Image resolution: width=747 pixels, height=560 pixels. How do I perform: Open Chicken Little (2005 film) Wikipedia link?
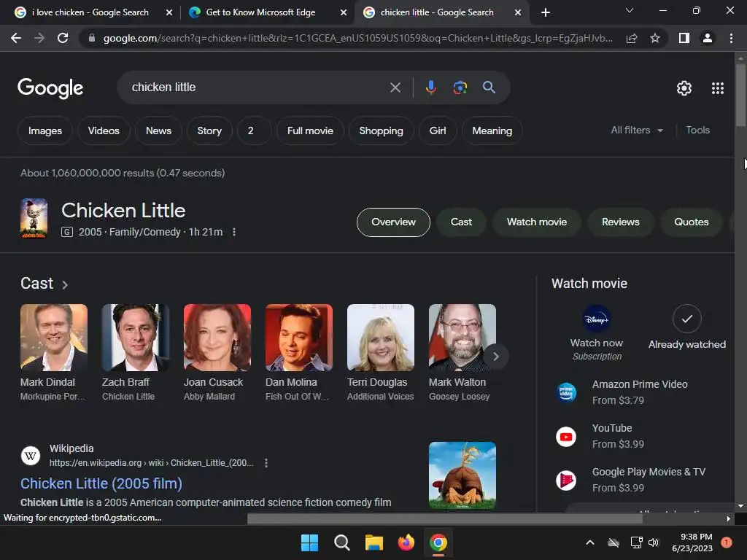click(x=101, y=483)
